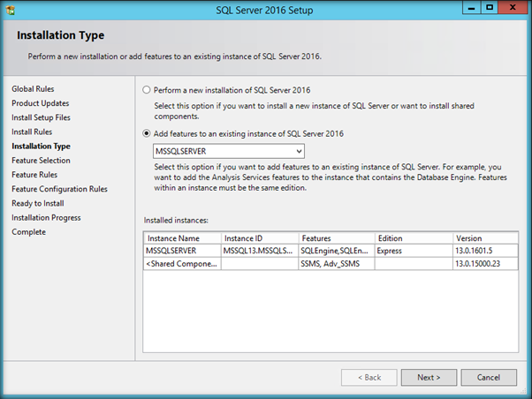Click the Back button

[369, 377]
